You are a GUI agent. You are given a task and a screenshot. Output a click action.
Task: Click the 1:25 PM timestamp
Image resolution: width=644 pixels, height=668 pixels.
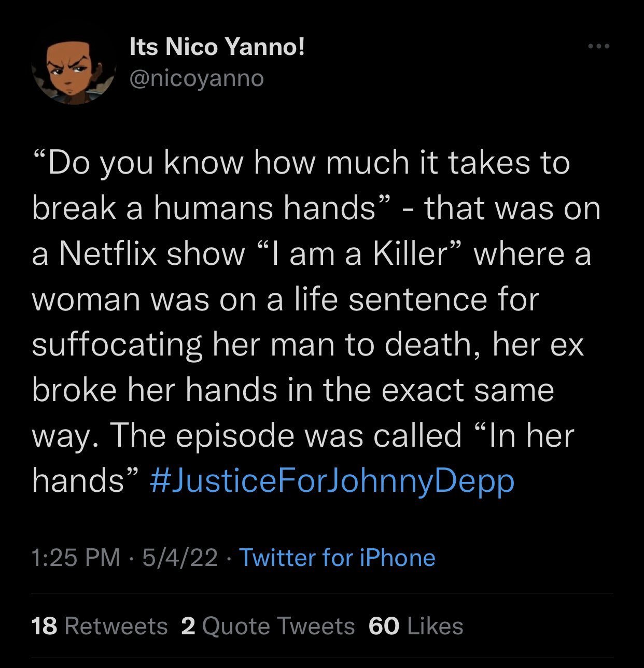(x=76, y=558)
